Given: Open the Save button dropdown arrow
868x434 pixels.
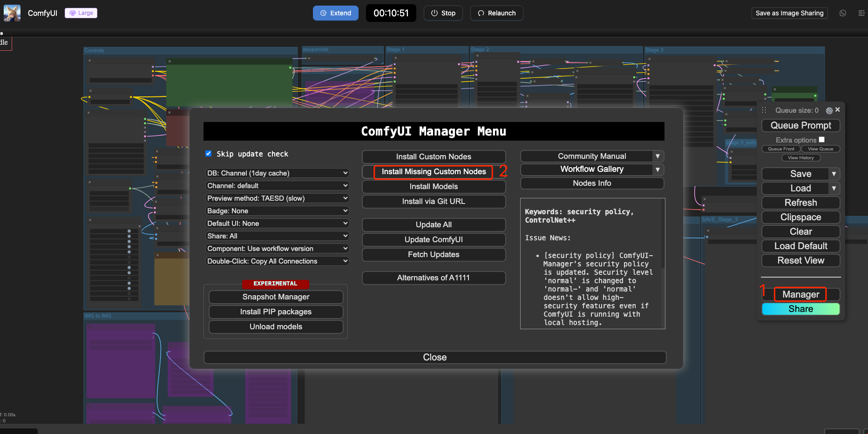Looking at the screenshot, I should pos(834,174).
